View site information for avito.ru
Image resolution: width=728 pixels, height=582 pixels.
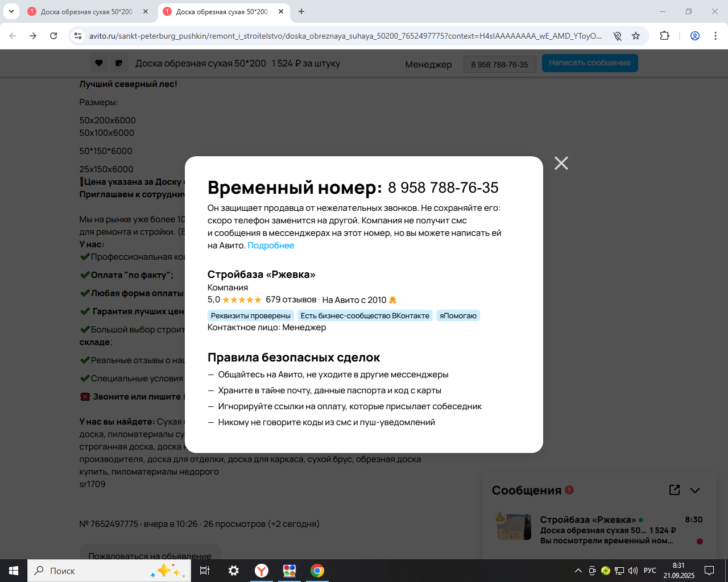click(x=78, y=36)
